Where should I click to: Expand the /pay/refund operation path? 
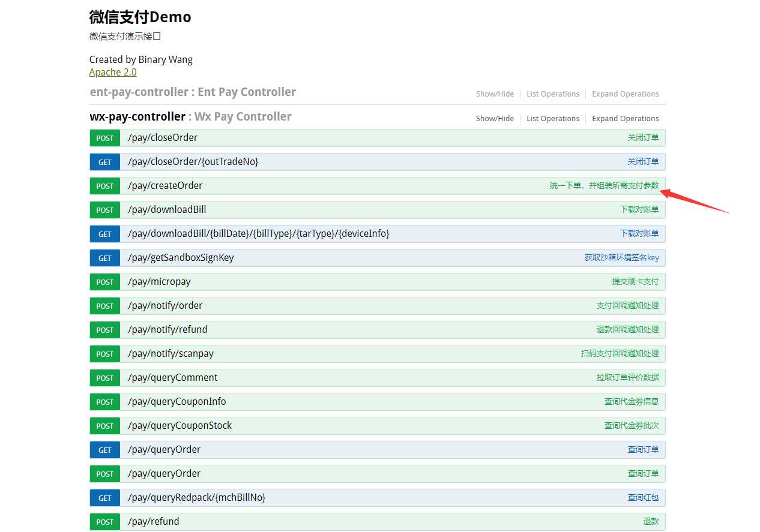pyautogui.click(x=154, y=522)
